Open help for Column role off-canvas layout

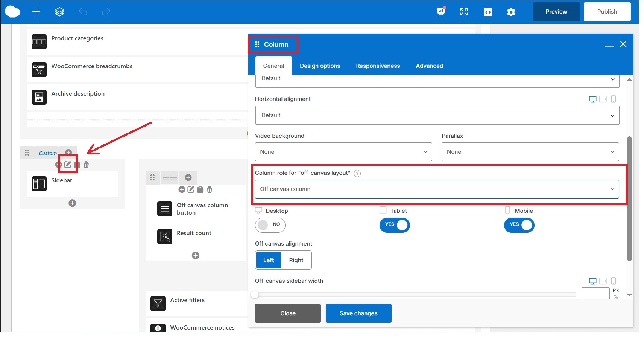click(x=357, y=173)
